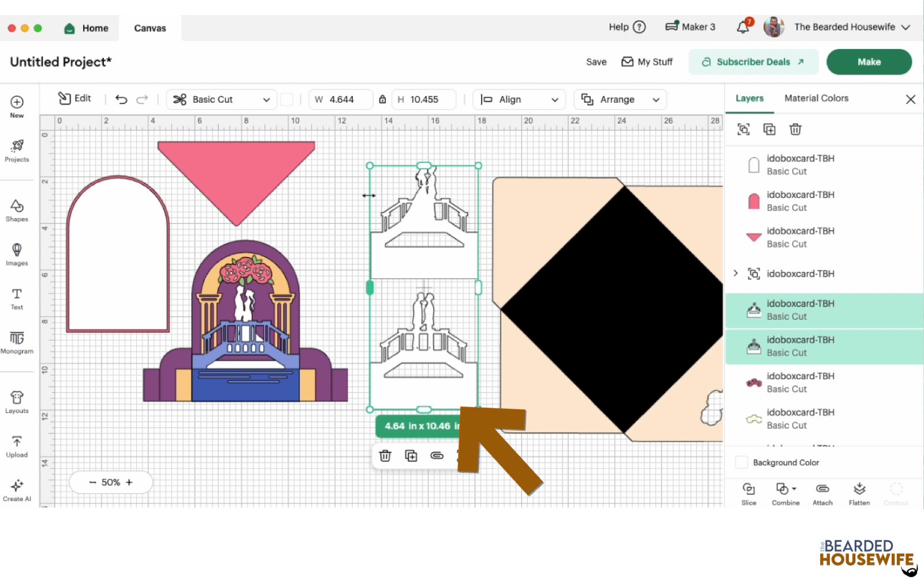The image size is (924, 587).
Task: Expand the Align dropdown
Action: coord(519,99)
